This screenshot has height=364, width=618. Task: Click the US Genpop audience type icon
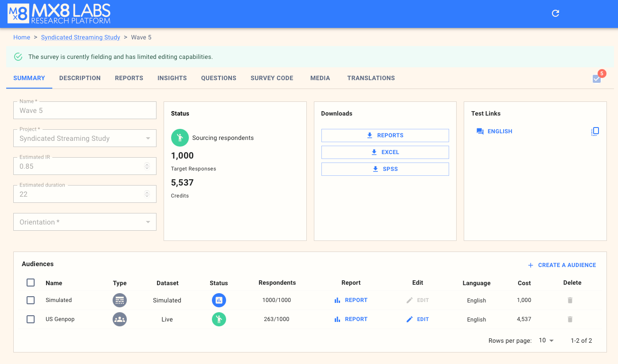120,319
